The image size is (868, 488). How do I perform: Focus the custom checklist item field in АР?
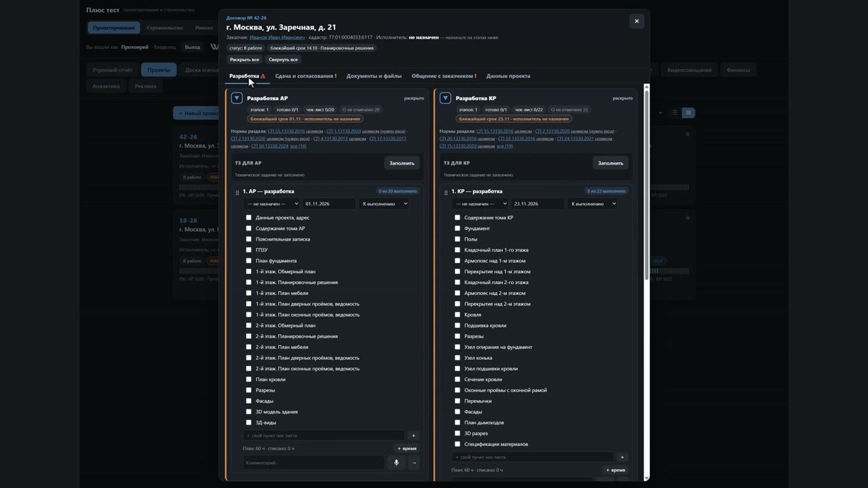324,436
